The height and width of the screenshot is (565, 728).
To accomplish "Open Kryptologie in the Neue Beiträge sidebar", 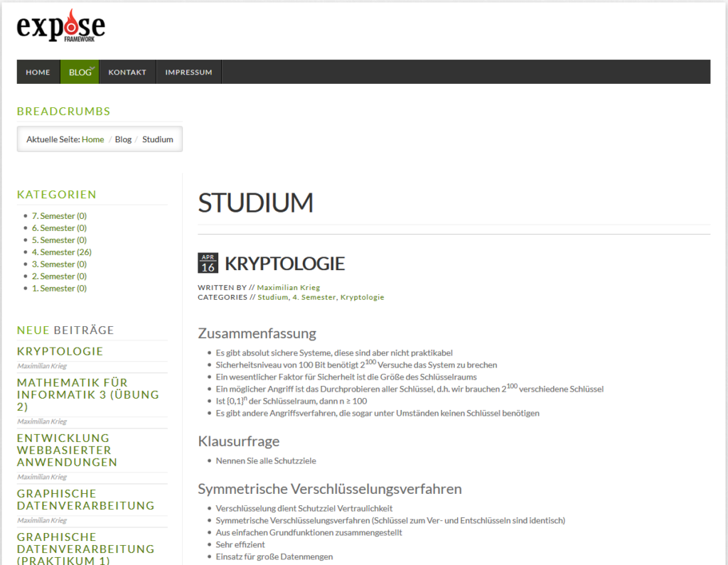I will coord(60,351).
